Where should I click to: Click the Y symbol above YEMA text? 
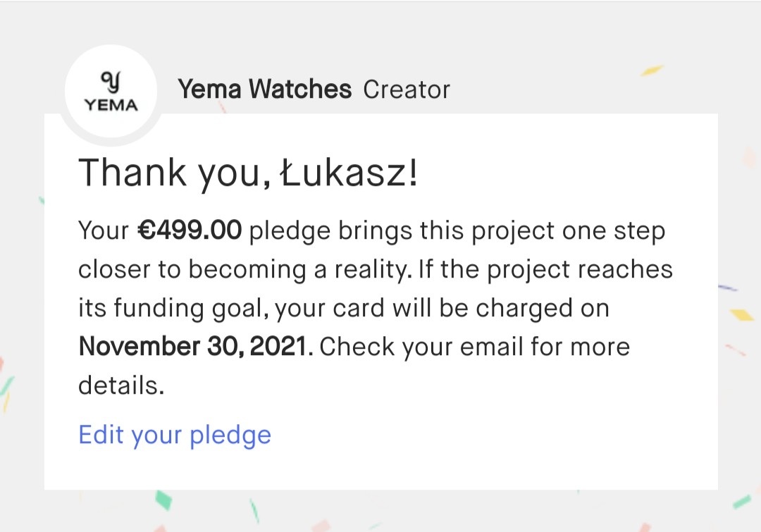click(111, 81)
